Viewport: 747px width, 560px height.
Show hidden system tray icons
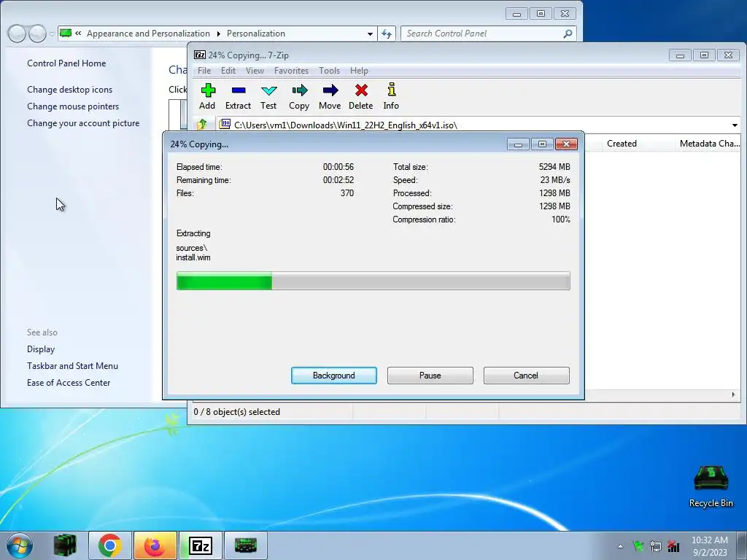point(620,546)
